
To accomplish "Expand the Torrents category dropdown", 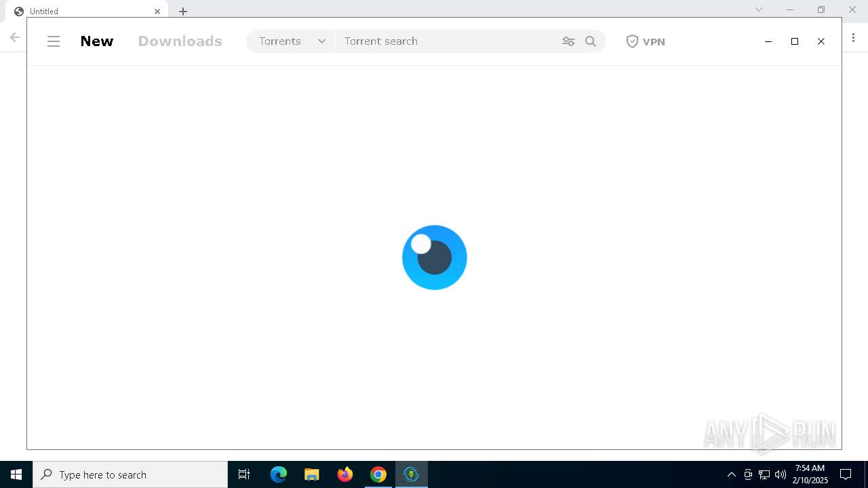I will coord(292,41).
